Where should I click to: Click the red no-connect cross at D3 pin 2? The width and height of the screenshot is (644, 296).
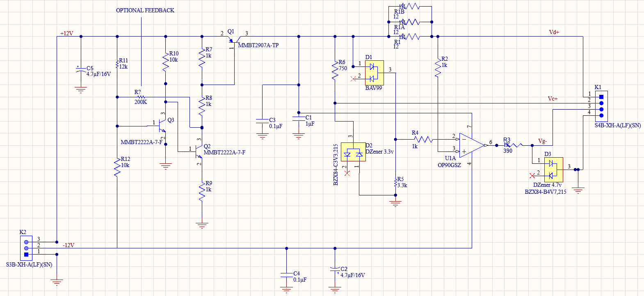coord(532,176)
